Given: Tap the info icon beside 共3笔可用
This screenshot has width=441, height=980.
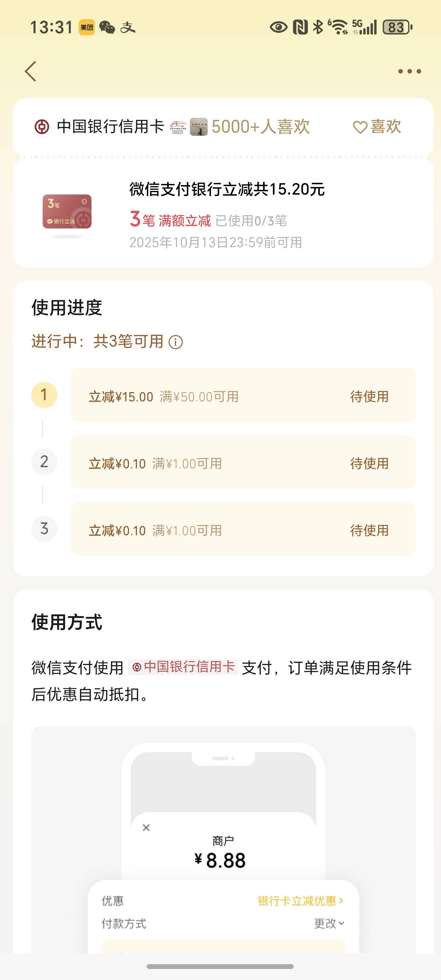Looking at the screenshot, I should [176, 342].
